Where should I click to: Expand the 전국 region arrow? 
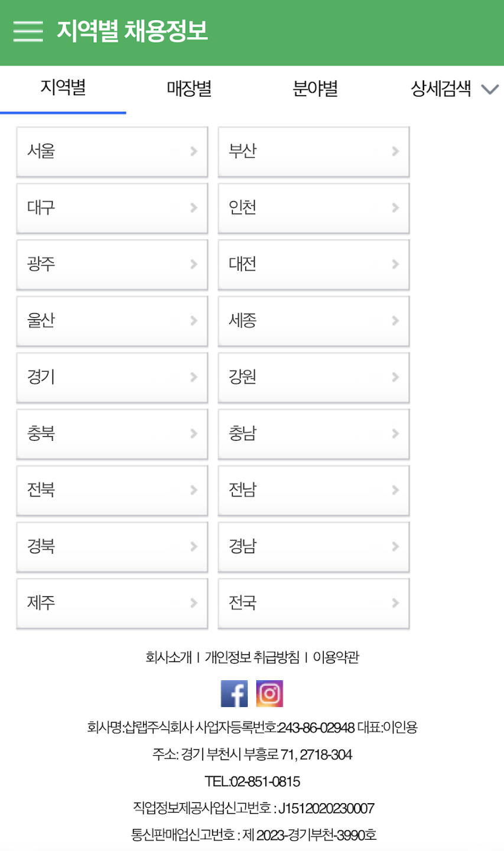tap(395, 603)
